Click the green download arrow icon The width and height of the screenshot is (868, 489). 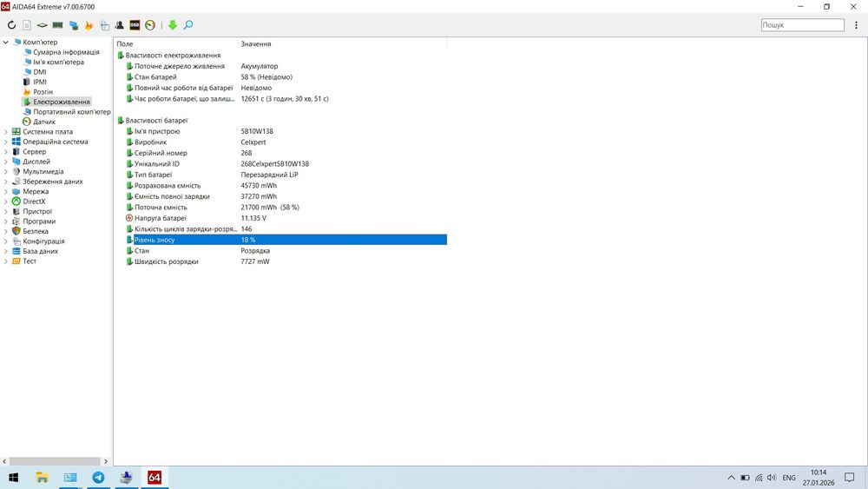tap(173, 25)
